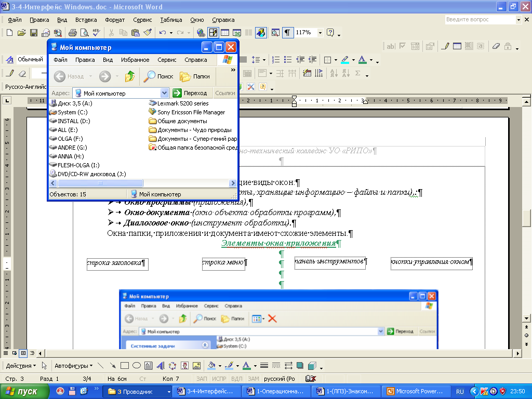Image resolution: width=532 pixels, height=399 pixels.
Task: Click Поиск search button in My Computer
Action: click(158, 76)
